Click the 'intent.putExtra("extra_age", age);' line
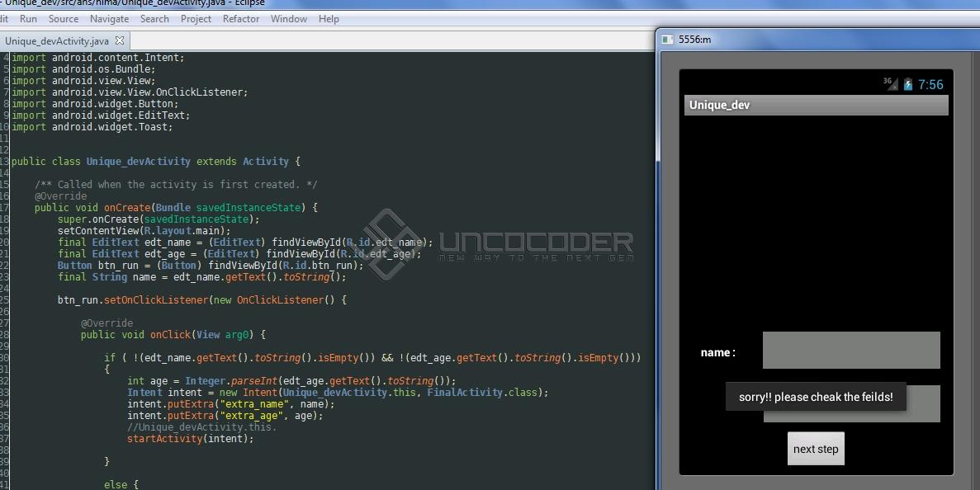The height and width of the screenshot is (490, 980). pos(225,415)
